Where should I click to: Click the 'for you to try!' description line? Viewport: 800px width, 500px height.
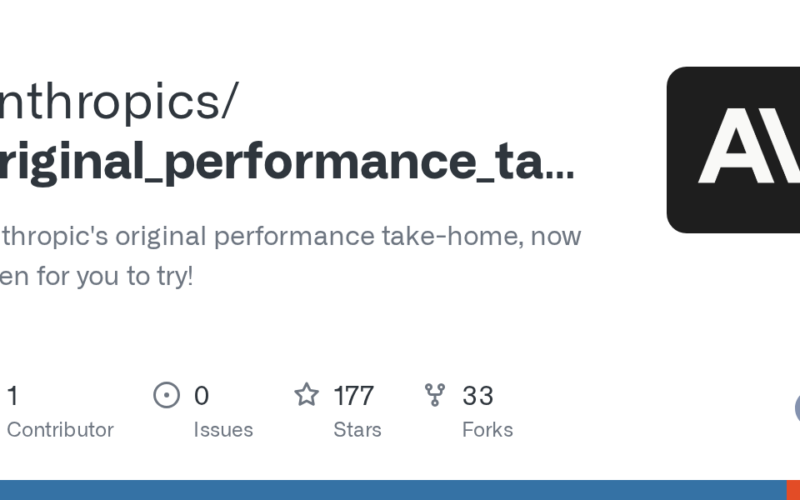point(100,276)
